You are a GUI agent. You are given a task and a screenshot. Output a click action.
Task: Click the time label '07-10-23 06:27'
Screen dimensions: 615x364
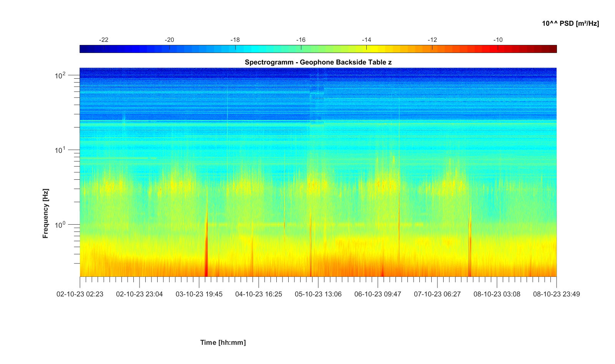click(x=437, y=294)
